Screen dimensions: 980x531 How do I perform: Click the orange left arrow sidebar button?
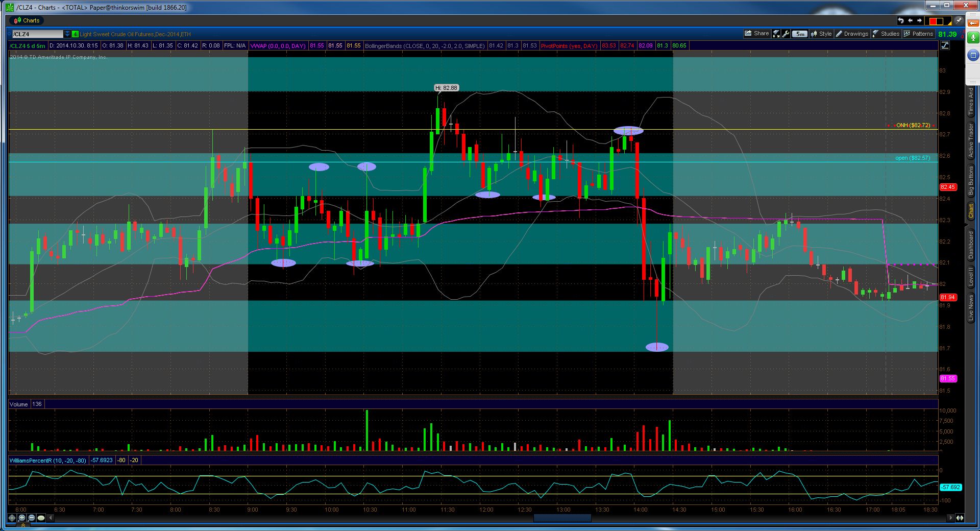point(973,22)
